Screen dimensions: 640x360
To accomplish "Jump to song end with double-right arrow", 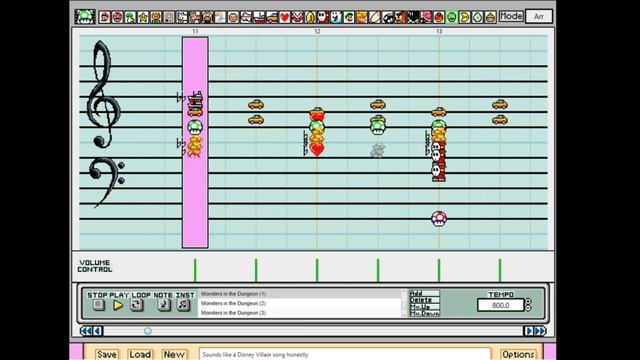I will click(x=540, y=331).
